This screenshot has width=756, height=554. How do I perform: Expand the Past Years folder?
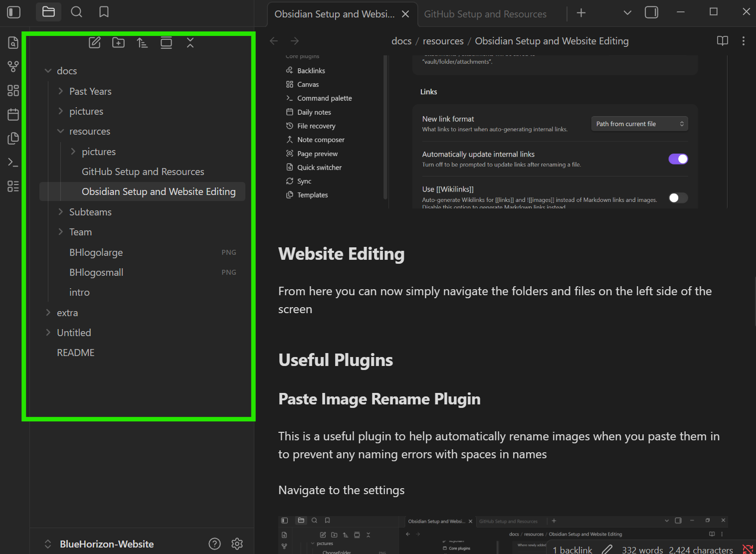pos(61,91)
